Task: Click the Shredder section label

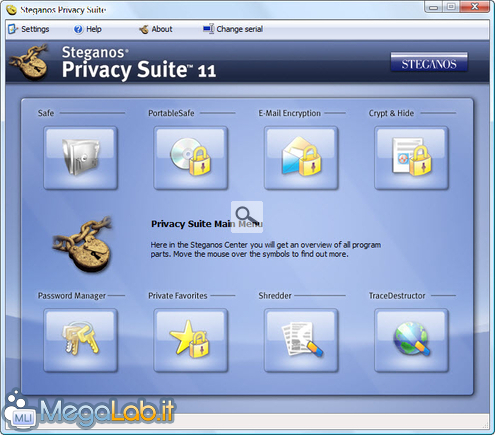Action: [x=275, y=296]
